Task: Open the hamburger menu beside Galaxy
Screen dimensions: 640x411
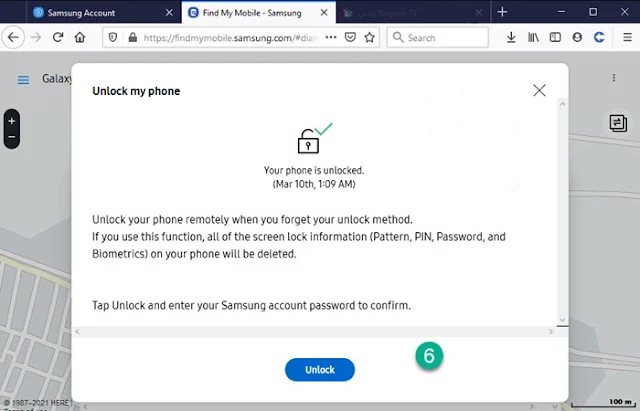Action: pos(23,80)
